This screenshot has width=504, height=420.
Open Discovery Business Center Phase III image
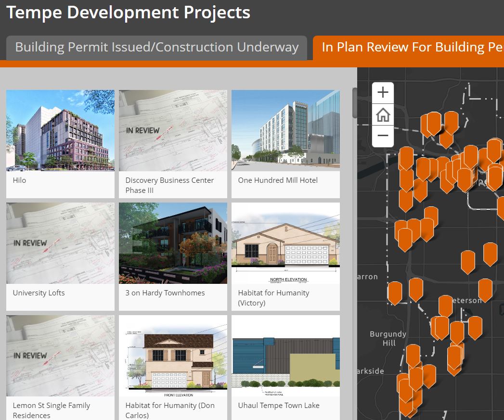[173, 130]
